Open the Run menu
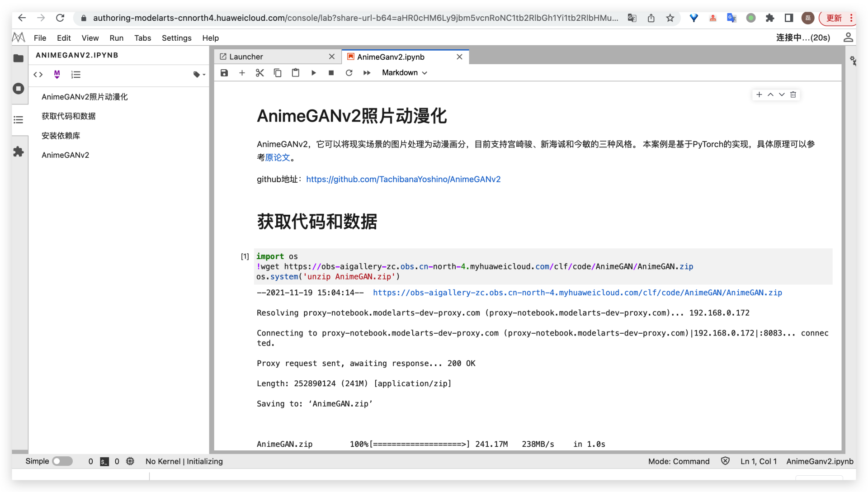 click(x=116, y=38)
